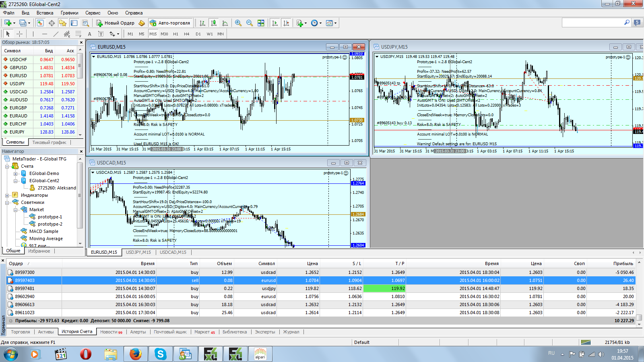Open the Файл menu
The width and height of the screenshot is (644, 362).
[8, 13]
